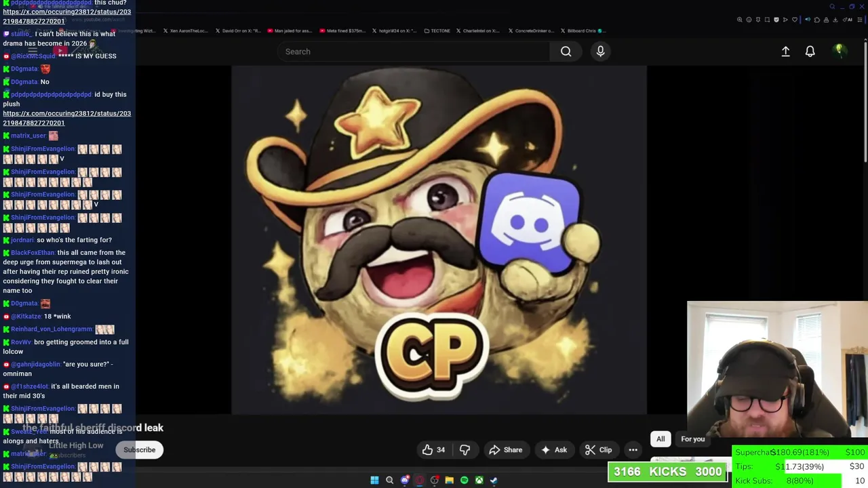Click the YouTube search magnifier button
Screen dimensions: 868x488
[x=566, y=52]
